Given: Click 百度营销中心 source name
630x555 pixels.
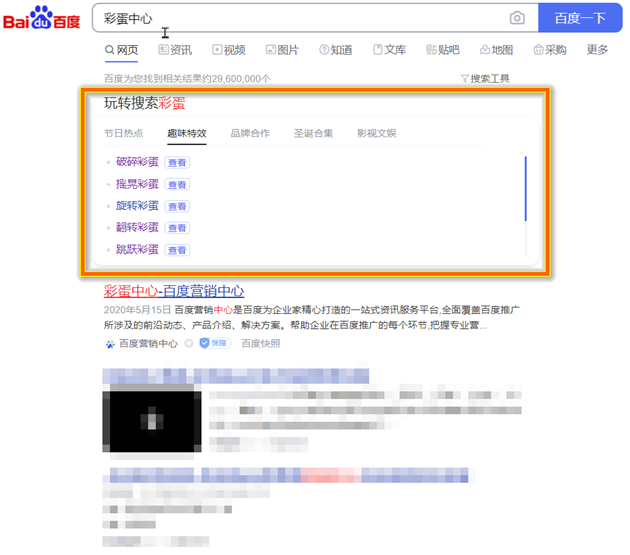Looking at the screenshot, I should point(148,344).
